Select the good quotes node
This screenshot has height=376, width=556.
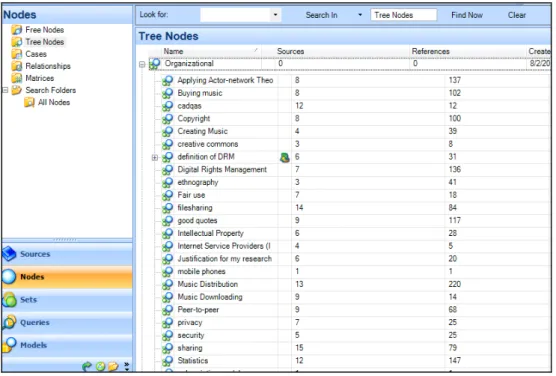pyautogui.click(x=197, y=221)
